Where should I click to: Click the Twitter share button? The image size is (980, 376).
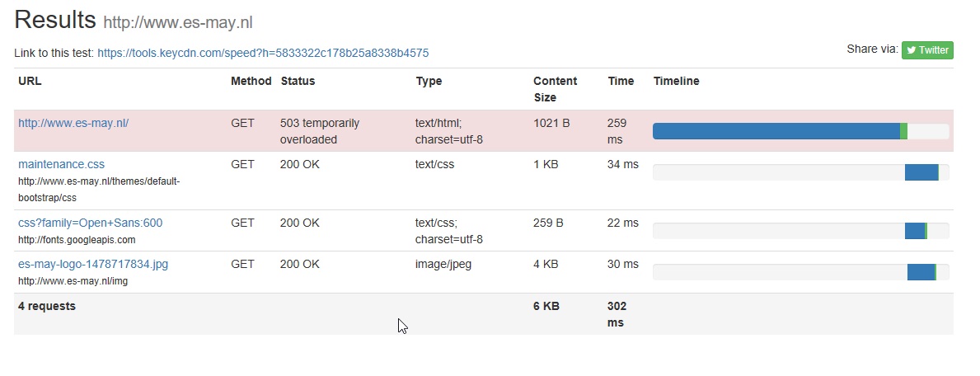click(927, 50)
